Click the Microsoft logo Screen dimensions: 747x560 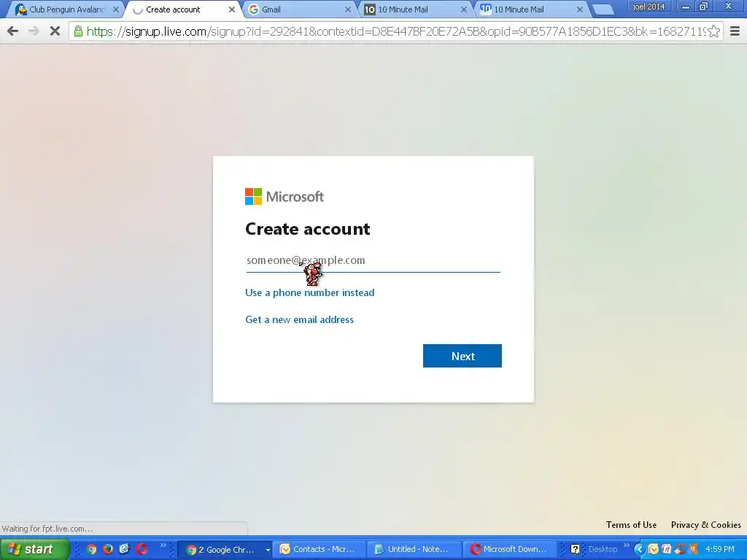pyautogui.click(x=285, y=196)
